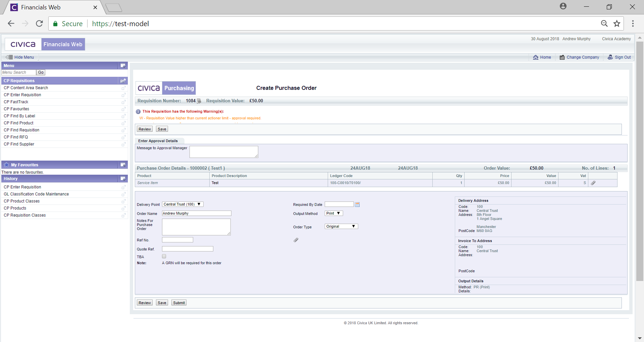Click the page vertical scrollbar
The image size is (644, 342).
[x=640, y=161]
